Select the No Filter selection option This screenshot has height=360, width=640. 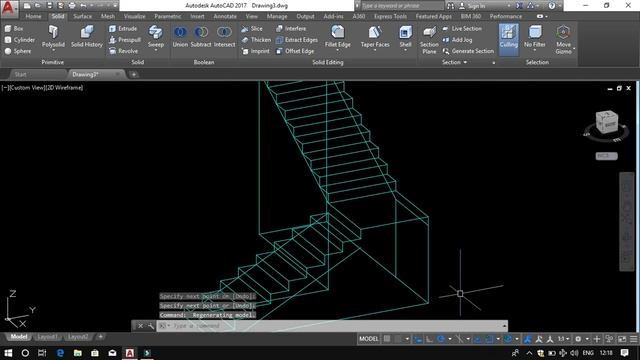(535, 36)
